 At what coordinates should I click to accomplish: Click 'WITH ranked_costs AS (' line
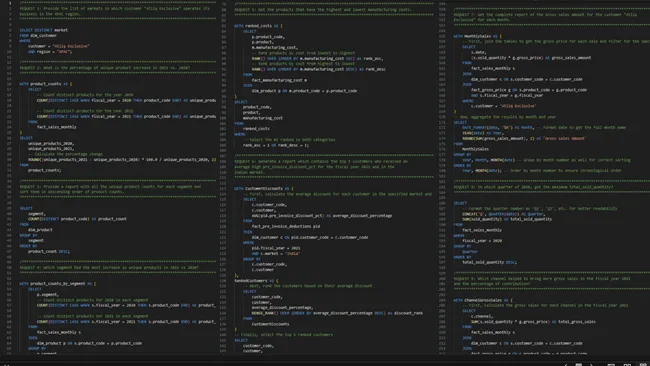(258, 26)
